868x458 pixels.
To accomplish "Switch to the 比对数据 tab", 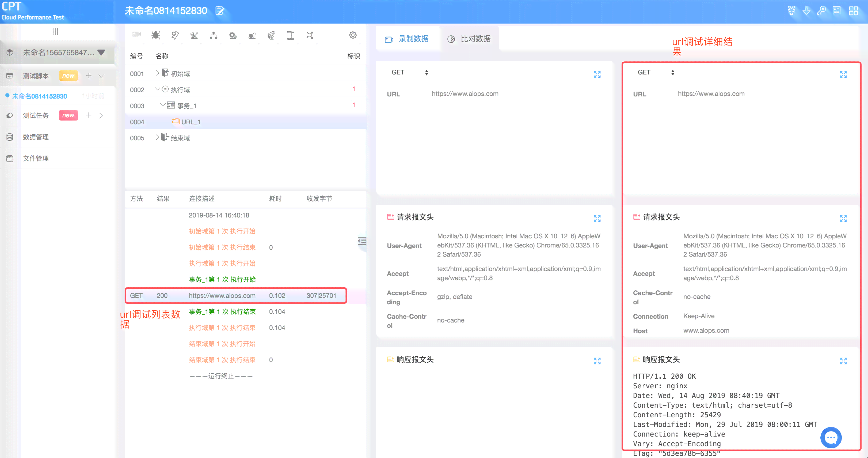I will (469, 39).
